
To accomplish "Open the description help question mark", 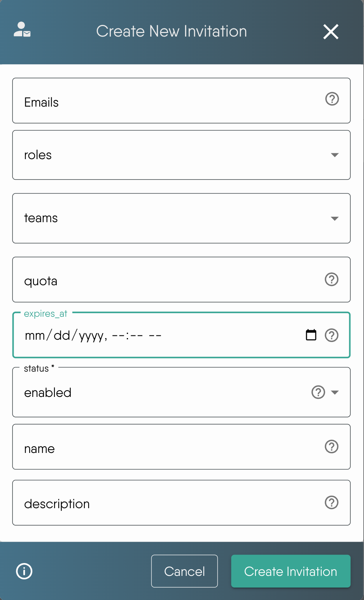I will [x=331, y=502].
